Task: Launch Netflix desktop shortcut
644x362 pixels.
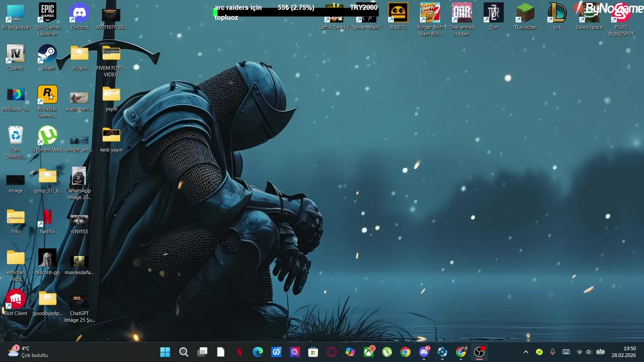Action: point(47,221)
